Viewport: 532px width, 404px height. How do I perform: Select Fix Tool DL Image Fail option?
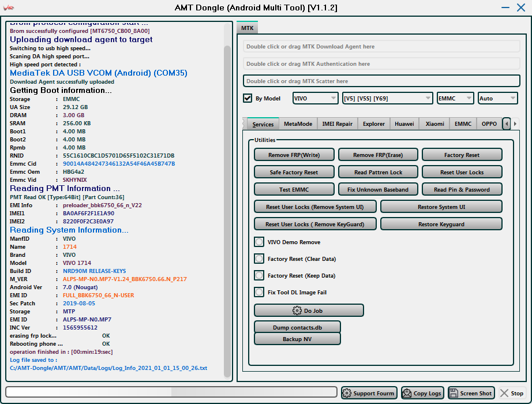click(x=260, y=293)
